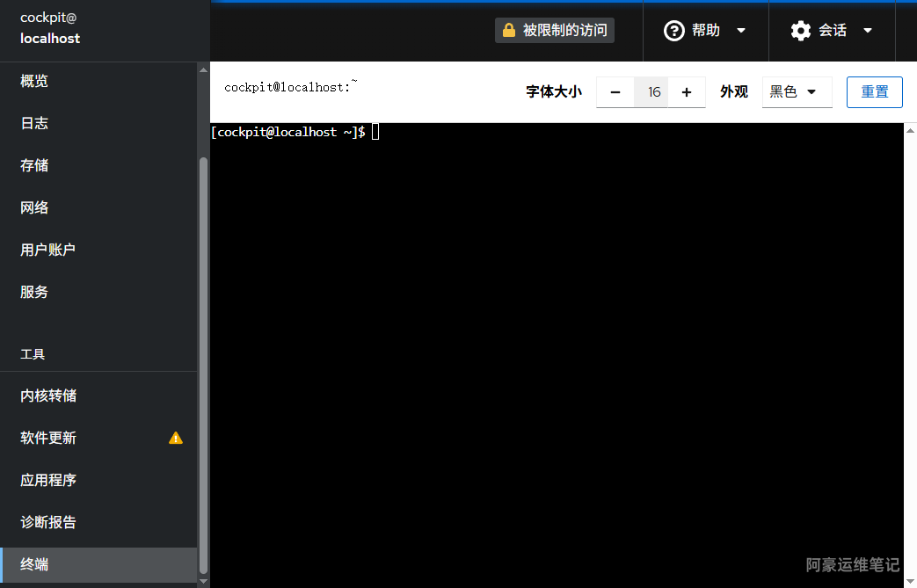
Task: Click the warning icon beside 软件更新
Action: click(176, 438)
